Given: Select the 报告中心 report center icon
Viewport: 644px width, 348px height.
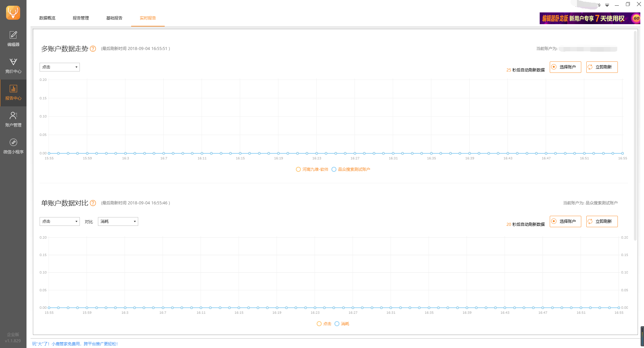Looking at the screenshot, I should coord(13,93).
